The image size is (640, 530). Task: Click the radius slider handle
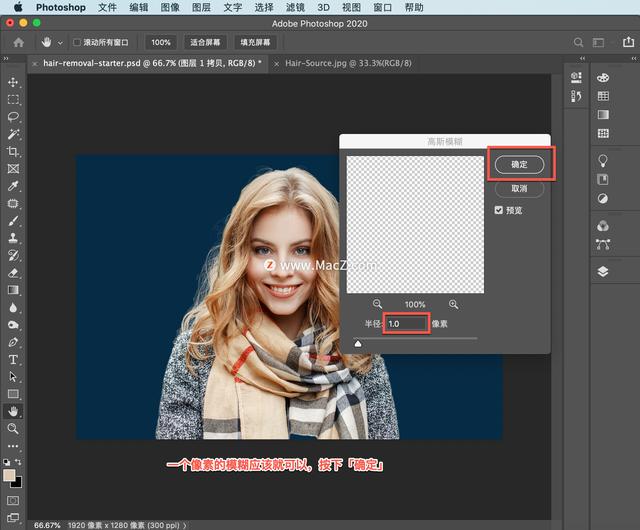359,343
